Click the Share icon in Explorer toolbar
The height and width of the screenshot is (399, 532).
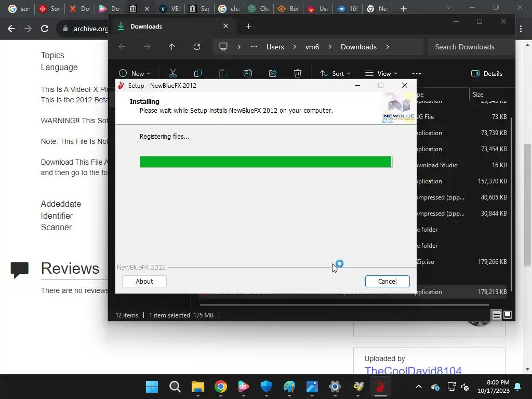pos(273,73)
